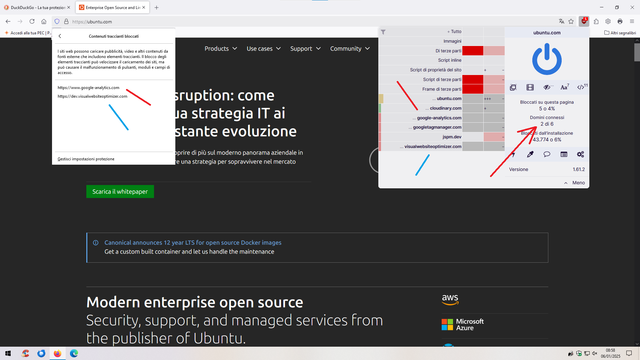640x360 pixels.
Task: Toggle the block remote fonts Aa icon
Action: click(x=564, y=87)
